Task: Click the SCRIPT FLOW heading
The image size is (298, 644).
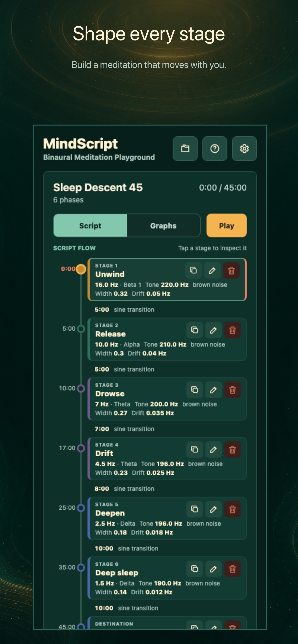Action: point(74,248)
